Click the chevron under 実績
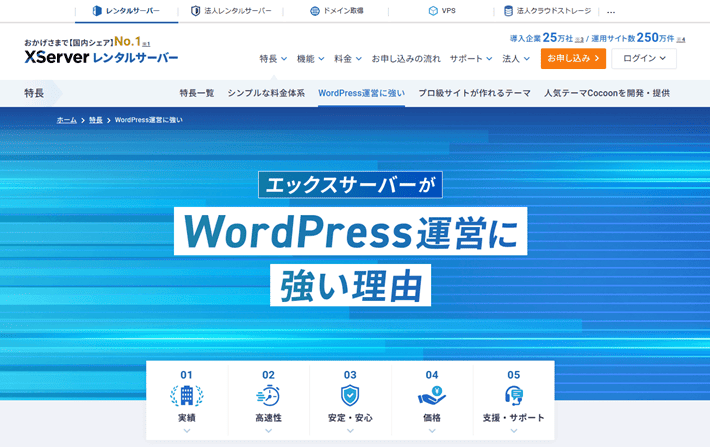The height and width of the screenshot is (447, 710). point(187,431)
